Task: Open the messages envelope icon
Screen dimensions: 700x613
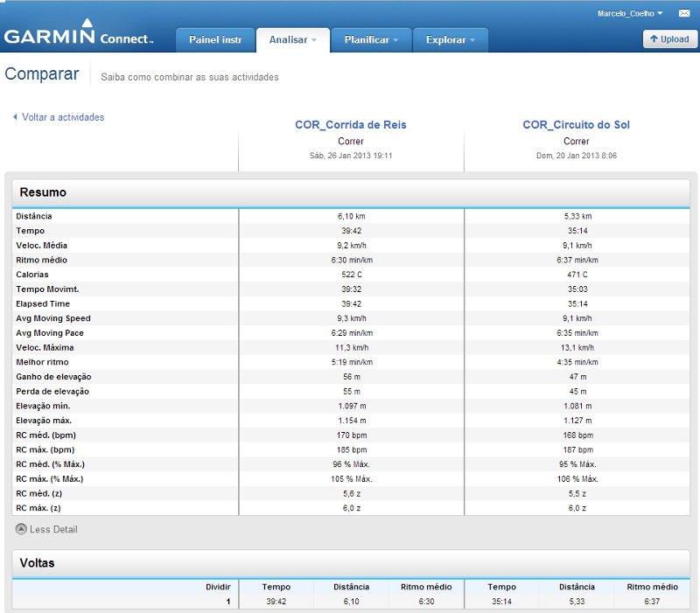Action: tap(683, 14)
